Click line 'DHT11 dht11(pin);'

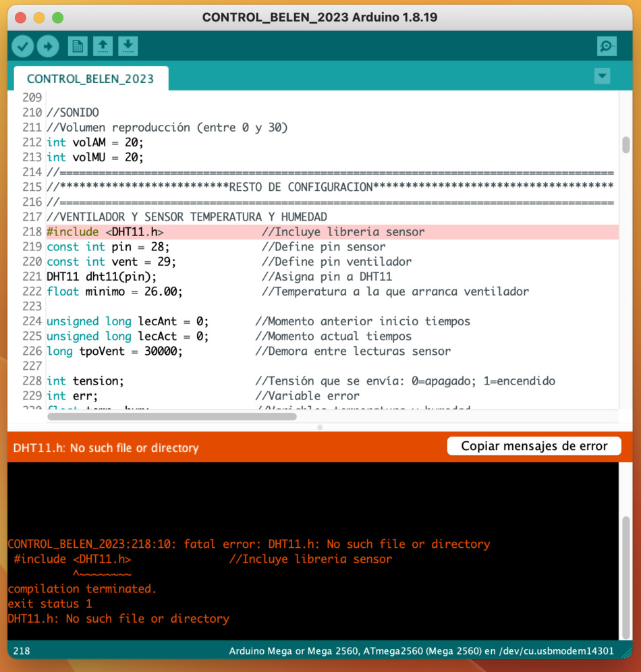coord(102,277)
